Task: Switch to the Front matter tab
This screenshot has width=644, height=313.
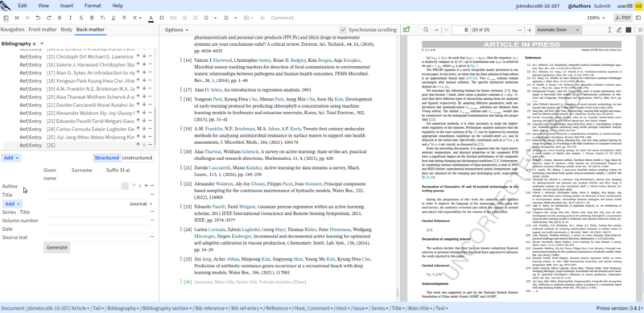Action: (x=43, y=30)
